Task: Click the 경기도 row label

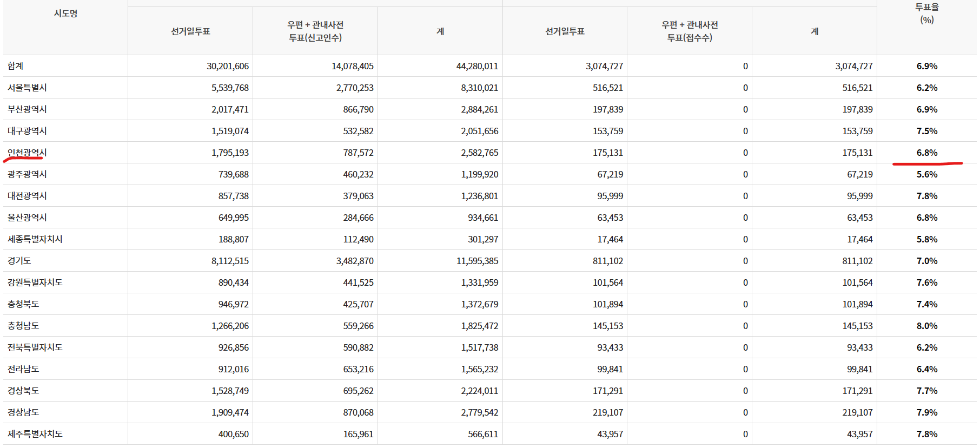Action: 19,261
